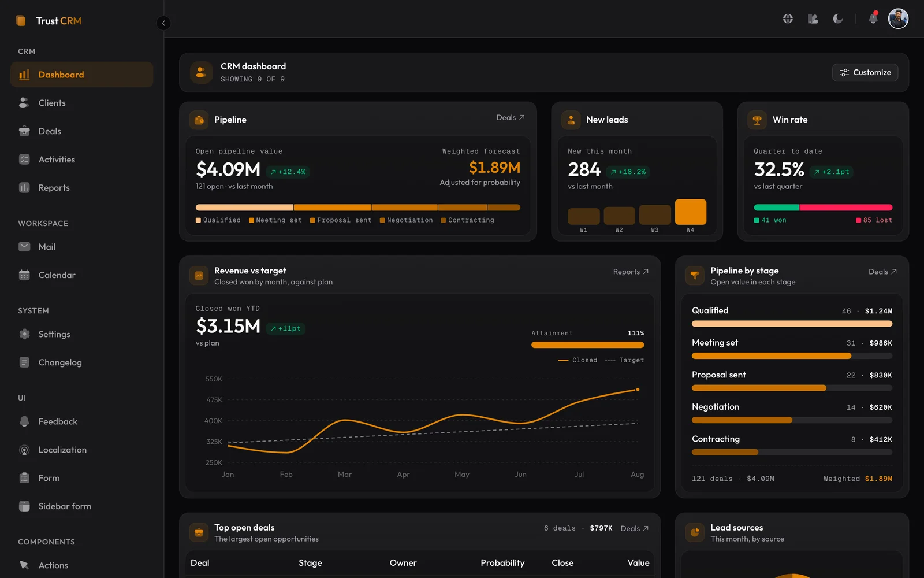Screen dimensions: 924x578
Task: Open Deals link in Top open deals
Action: (635, 529)
